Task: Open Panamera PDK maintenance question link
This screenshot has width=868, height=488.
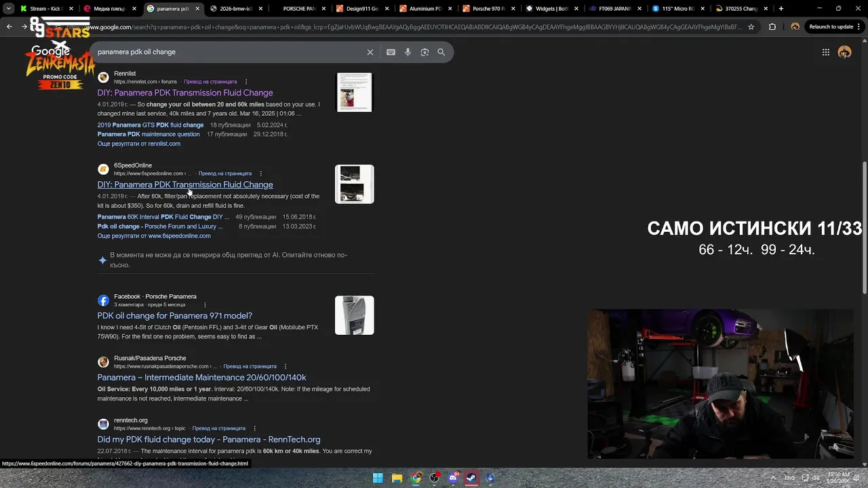Action: 149,134
